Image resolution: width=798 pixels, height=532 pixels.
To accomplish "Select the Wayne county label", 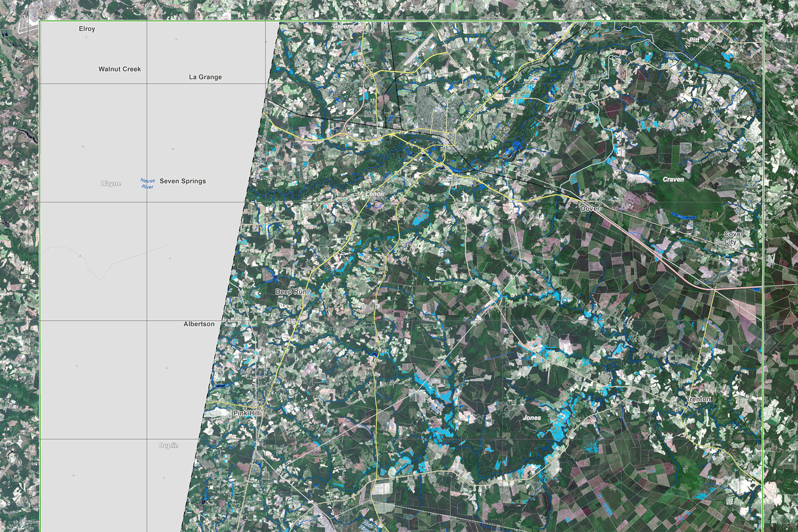I will tap(110, 183).
